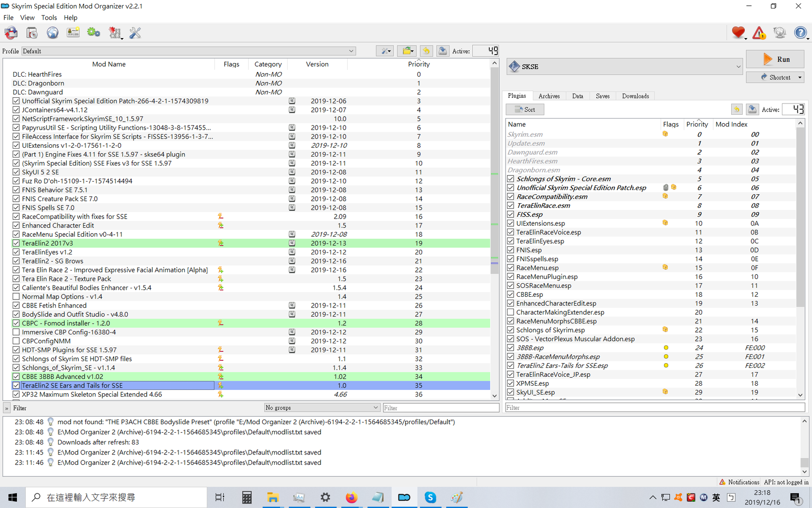Open the Profile Default dropdown
The width and height of the screenshot is (812, 508).
click(x=188, y=51)
